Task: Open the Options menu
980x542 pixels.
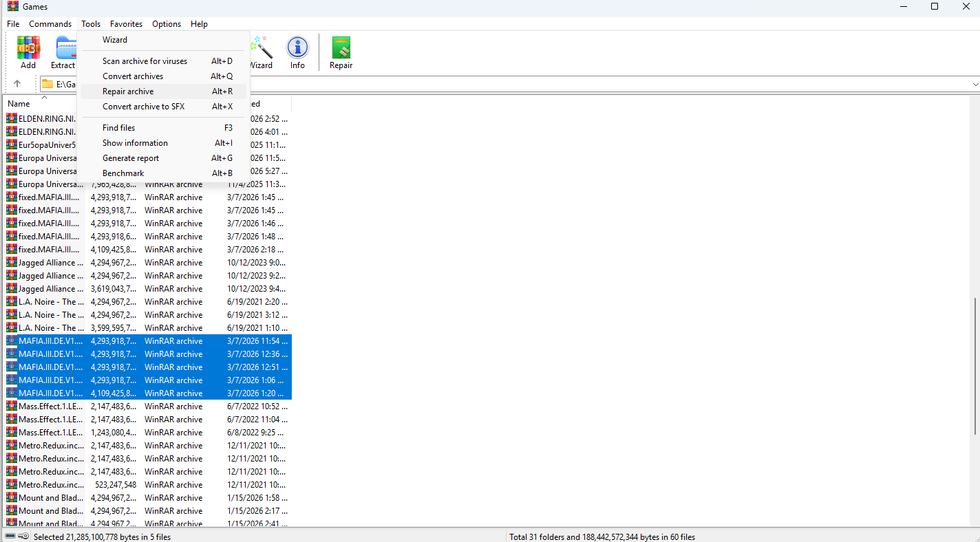Action: [167, 23]
